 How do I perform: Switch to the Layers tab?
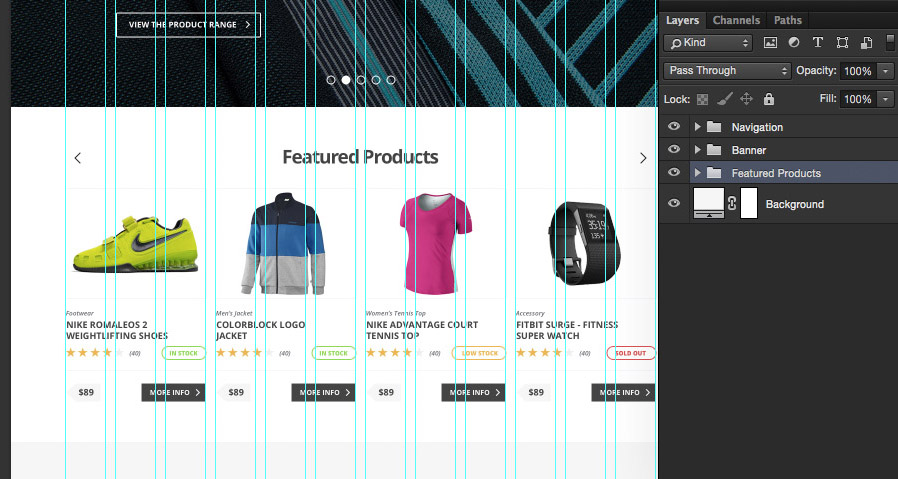tap(682, 20)
